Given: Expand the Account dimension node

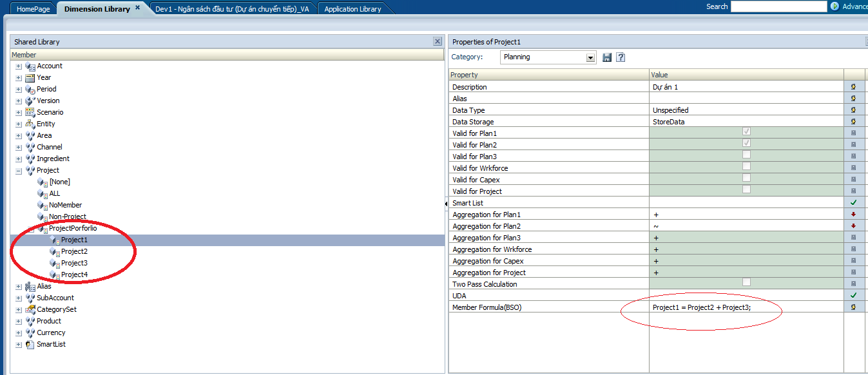Looking at the screenshot, I should [x=18, y=65].
